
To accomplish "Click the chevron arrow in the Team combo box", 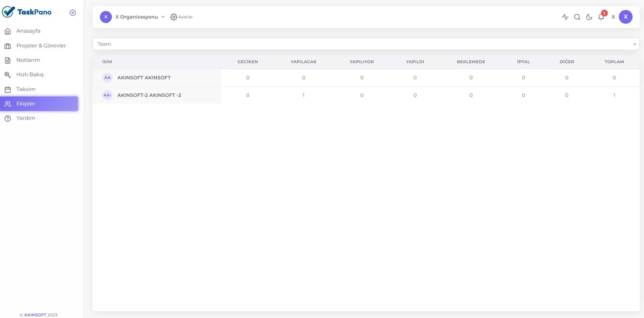I will click(x=634, y=44).
